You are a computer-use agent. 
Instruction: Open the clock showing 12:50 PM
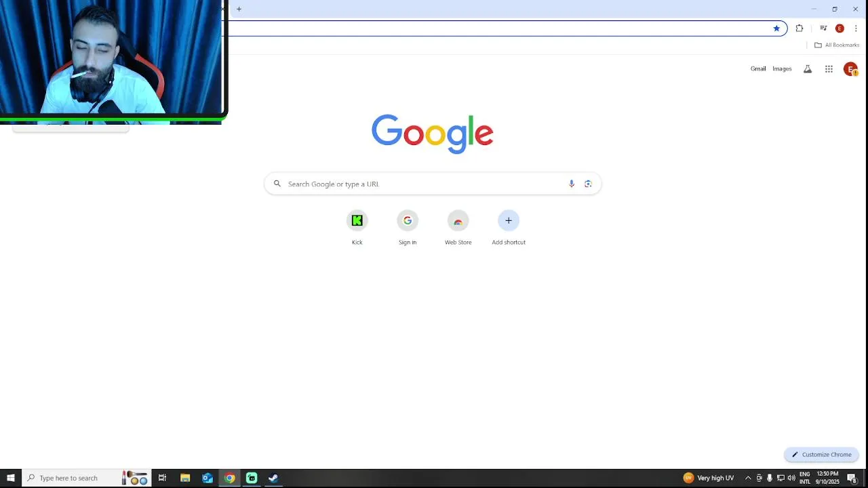coord(827,478)
